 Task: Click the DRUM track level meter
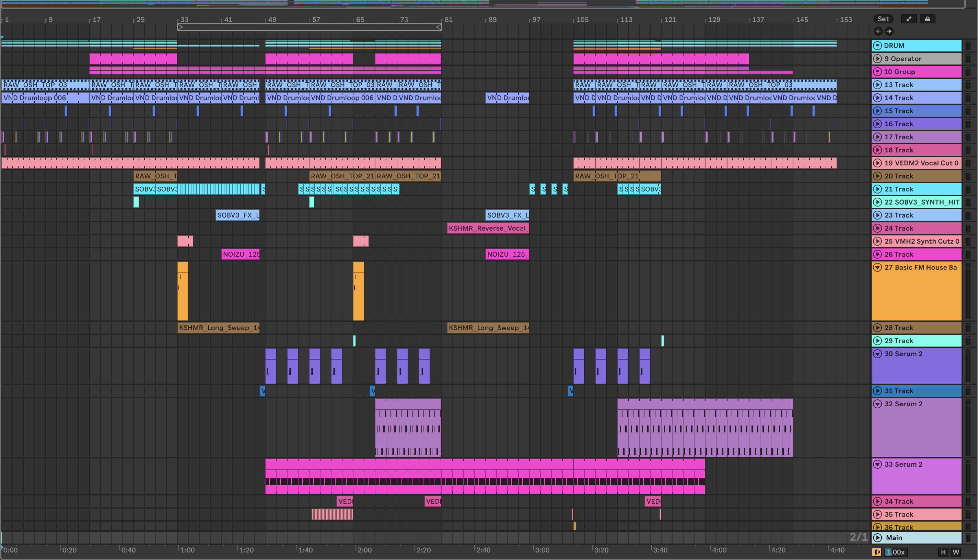968,45
